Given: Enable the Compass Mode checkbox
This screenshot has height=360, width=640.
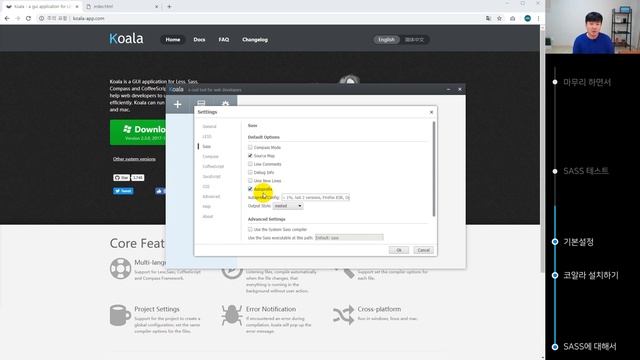Looking at the screenshot, I should click(250, 147).
